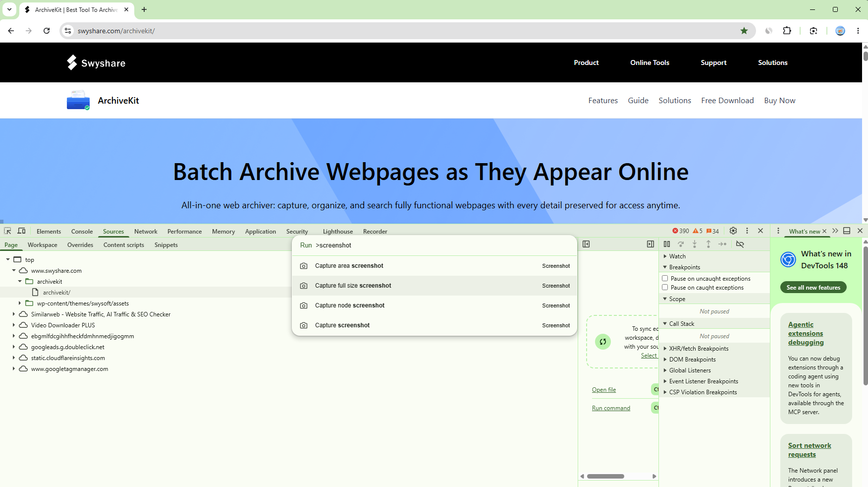Viewport: 868px width, 487px height.
Task: Expand Global Listeners section
Action: pos(665,370)
